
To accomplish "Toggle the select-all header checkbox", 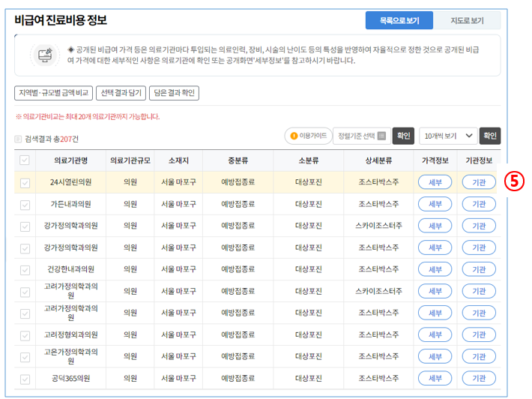I will 25,160.
